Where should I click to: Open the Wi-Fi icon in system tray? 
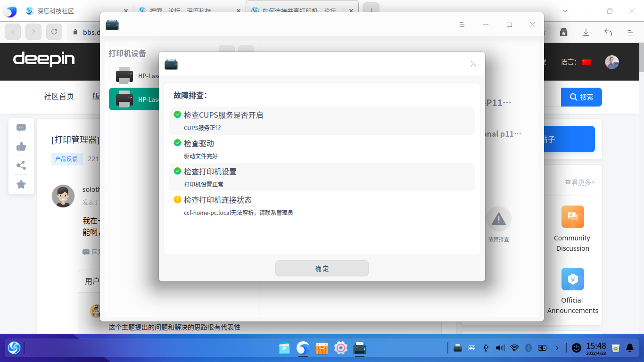point(513,348)
